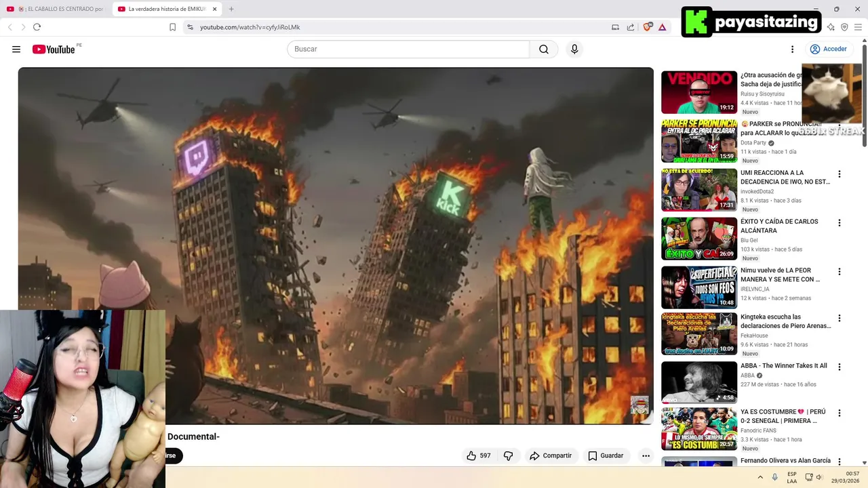
Task: Open ESP LAA keyboard language switcher
Action: pos(792,477)
